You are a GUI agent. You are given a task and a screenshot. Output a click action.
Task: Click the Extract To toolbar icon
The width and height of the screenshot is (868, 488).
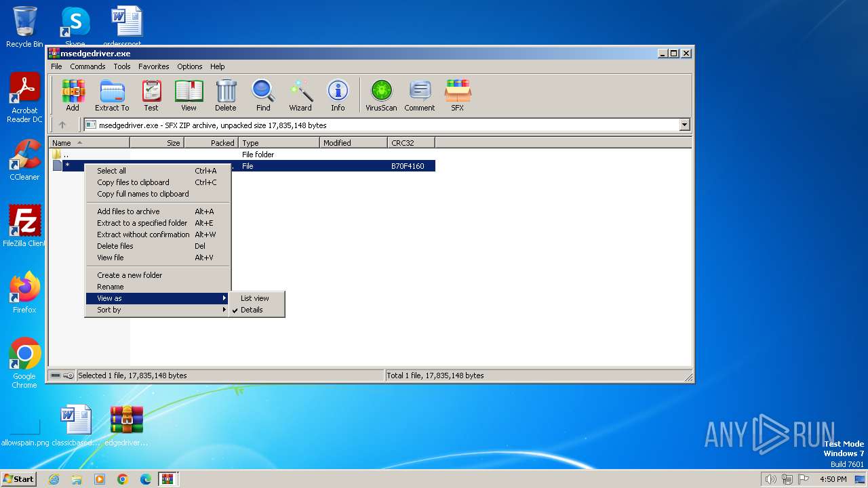(x=112, y=96)
